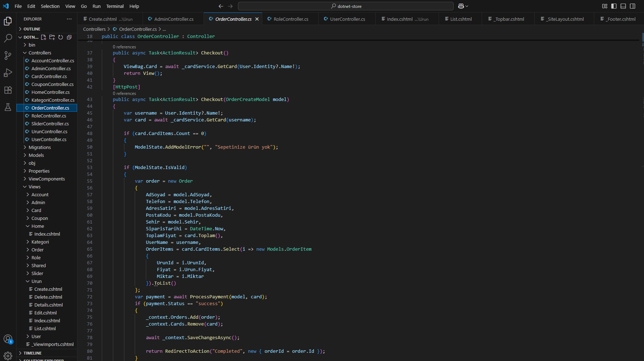Expand the bin folder
This screenshot has height=361, width=644.
coord(47,45)
